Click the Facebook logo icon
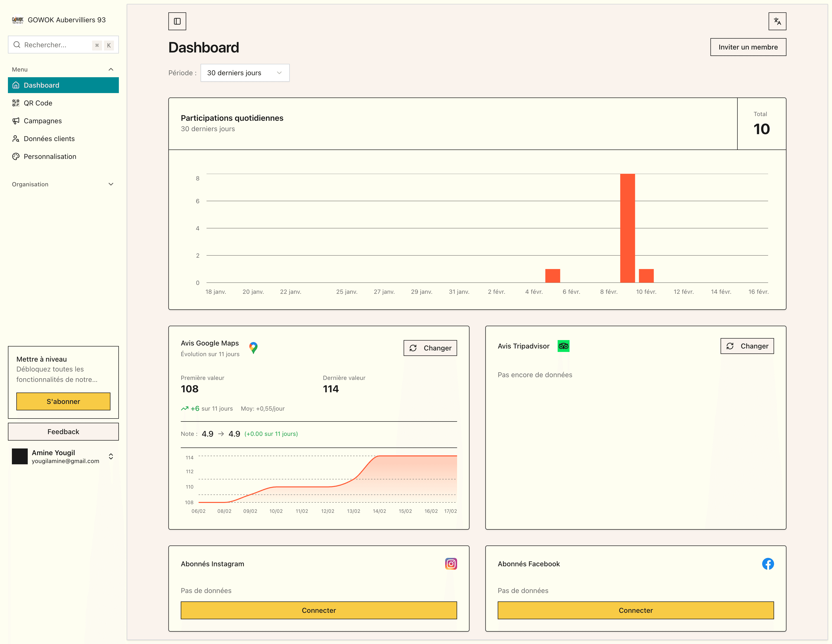This screenshot has width=832, height=644. click(x=768, y=564)
